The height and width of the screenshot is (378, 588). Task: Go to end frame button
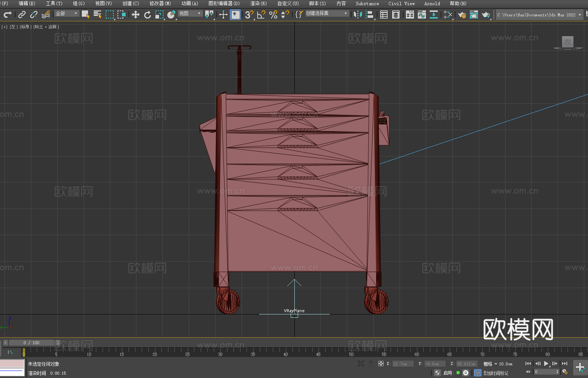pos(564,364)
